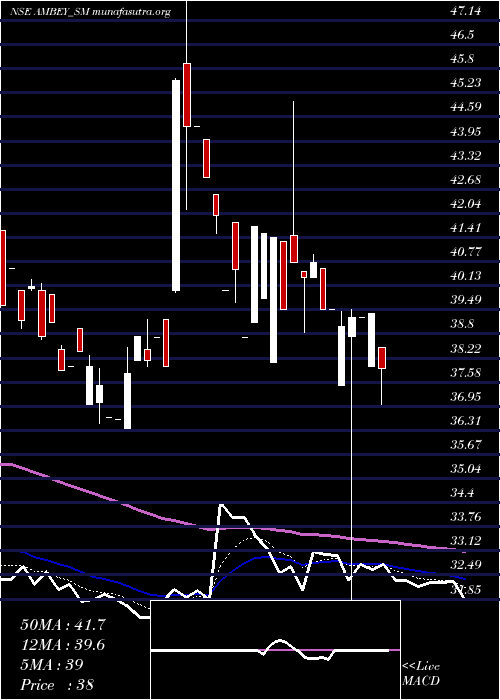Click the 36.95 price axis label
Image resolution: width=500 pixels, height=700 pixels.
[465, 396]
